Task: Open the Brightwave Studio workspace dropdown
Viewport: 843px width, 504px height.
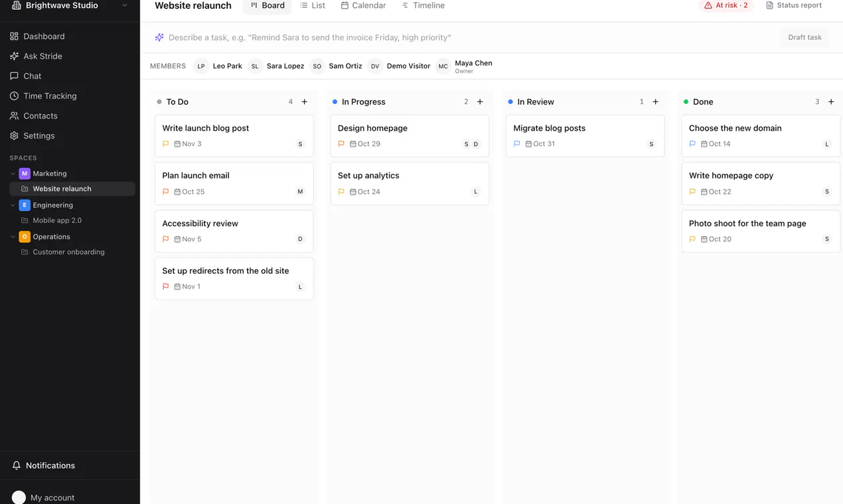Action: pyautogui.click(x=70, y=5)
